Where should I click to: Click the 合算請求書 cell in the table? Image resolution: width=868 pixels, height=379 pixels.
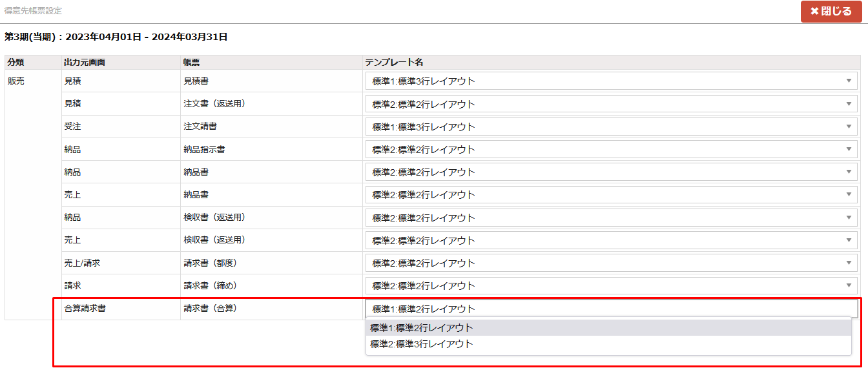coord(85,309)
